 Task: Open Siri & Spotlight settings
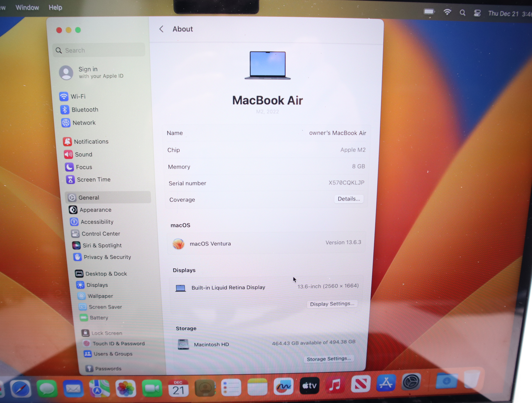(97, 245)
